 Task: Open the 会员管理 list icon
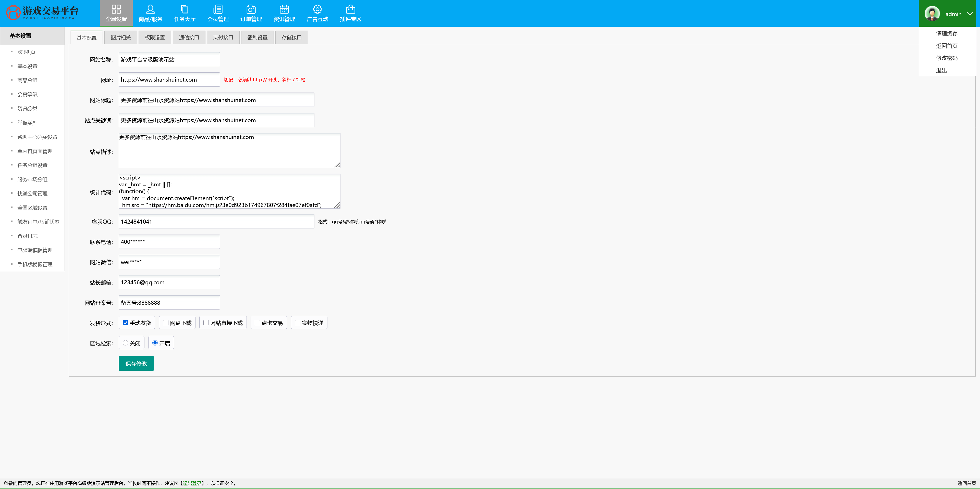218,9
